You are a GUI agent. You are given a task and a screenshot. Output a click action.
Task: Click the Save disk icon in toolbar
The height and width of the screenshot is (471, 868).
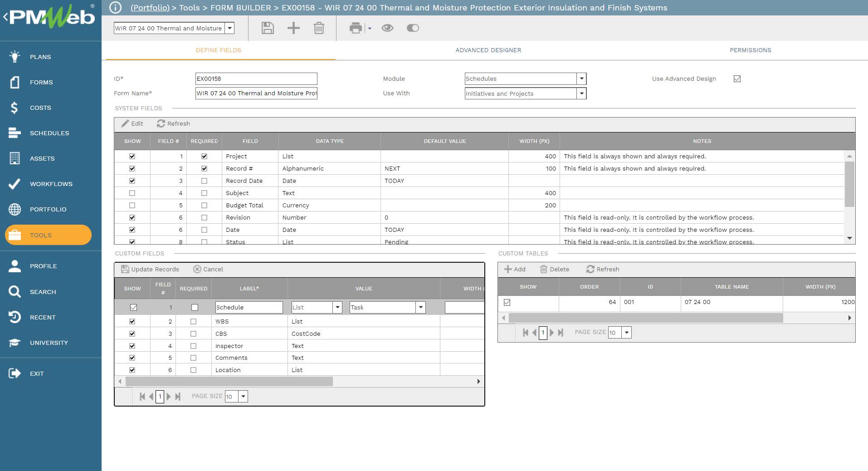tap(268, 28)
